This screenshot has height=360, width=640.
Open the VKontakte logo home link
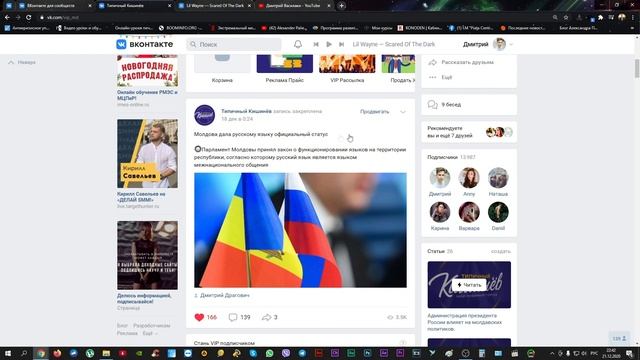pos(144,44)
